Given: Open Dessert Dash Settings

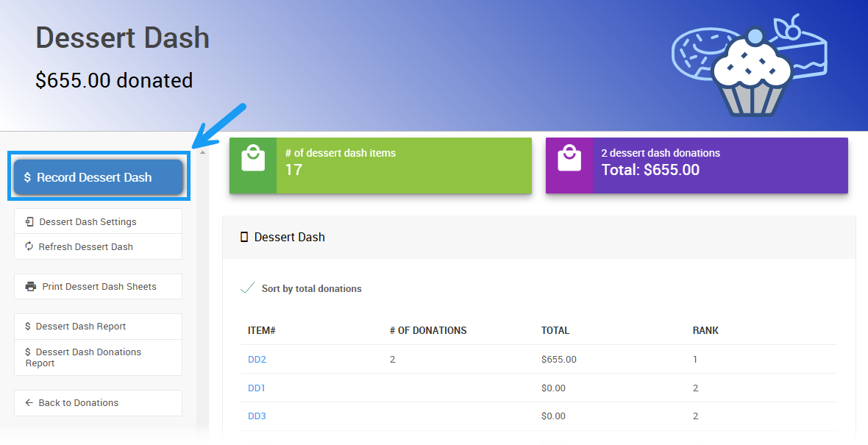Looking at the screenshot, I should 88,221.
